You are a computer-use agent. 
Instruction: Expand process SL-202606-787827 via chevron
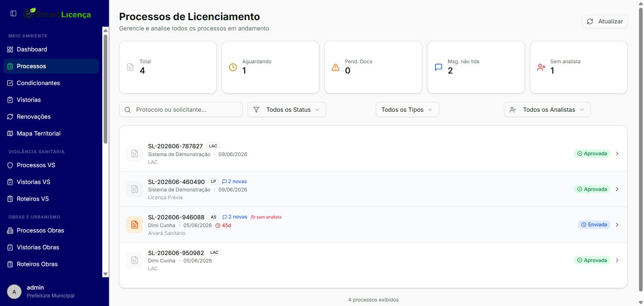(617, 154)
